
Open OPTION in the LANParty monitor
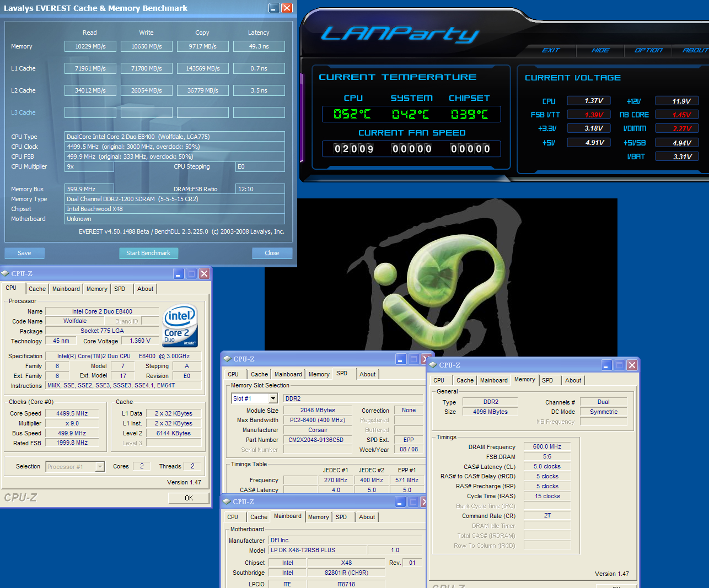[648, 50]
